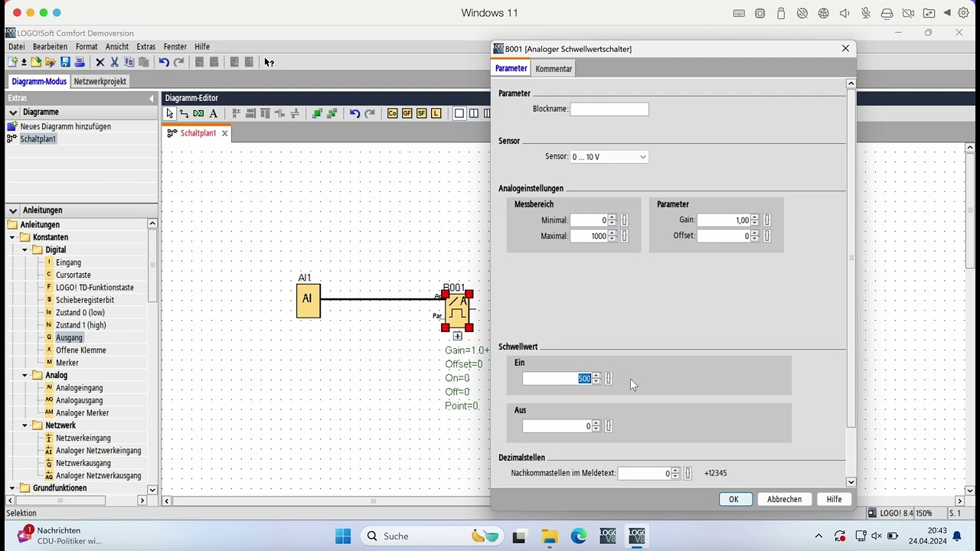Click the Ein threshold value field
980x551 pixels.
point(557,379)
